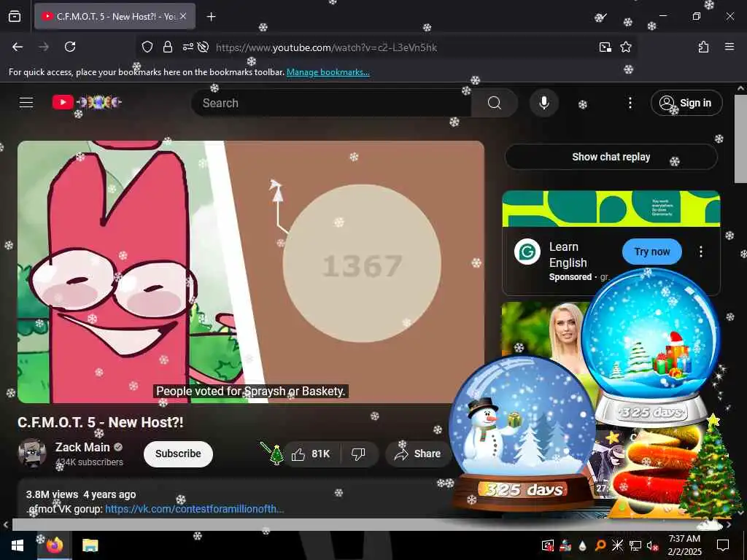Open Windows notification center
Viewport: 747px width, 560px height.
(x=723, y=545)
